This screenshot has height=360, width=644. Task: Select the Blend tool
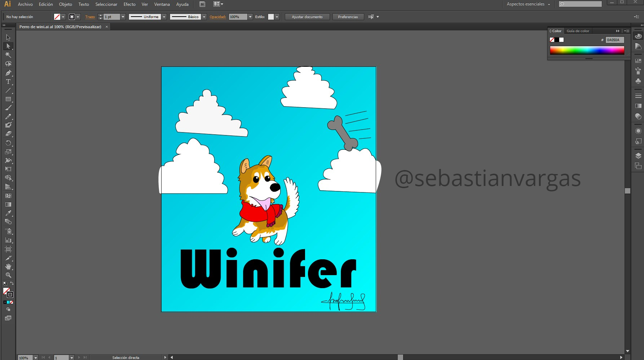click(8, 222)
